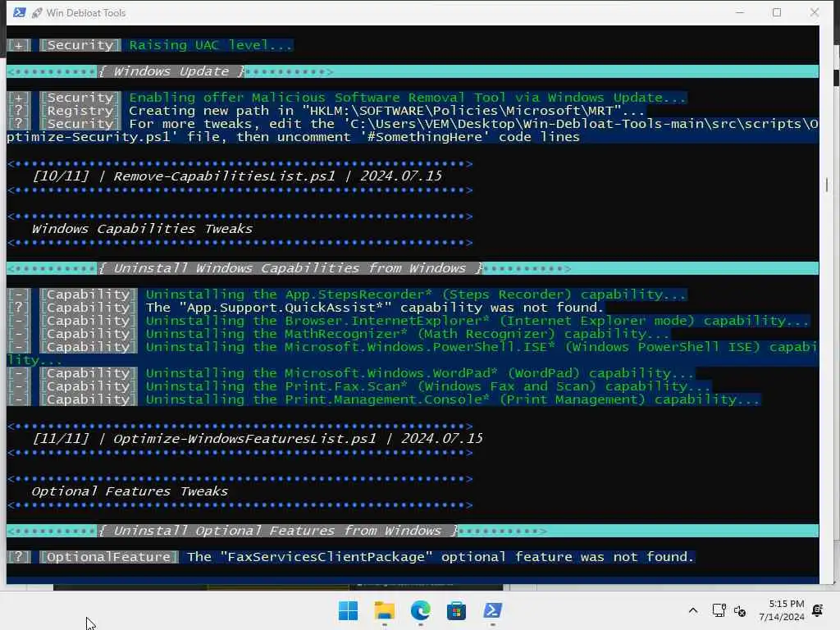Click the muted volume tray icon
This screenshot has width=840, height=630.
pyautogui.click(x=740, y=610)
